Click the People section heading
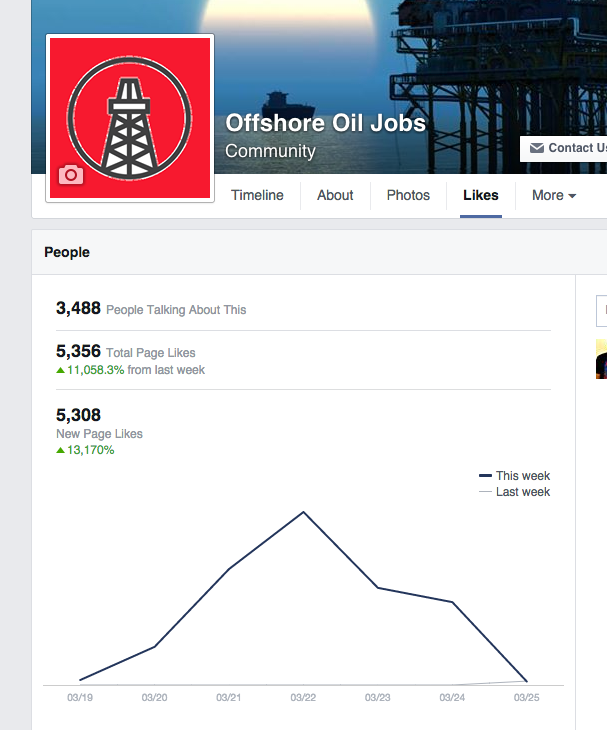 click(x=67, y=252)
